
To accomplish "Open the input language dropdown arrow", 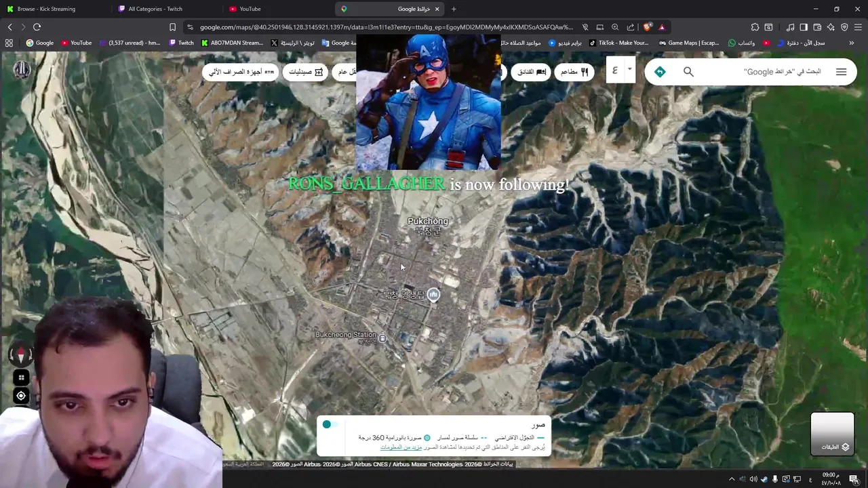I will point(629,69).
